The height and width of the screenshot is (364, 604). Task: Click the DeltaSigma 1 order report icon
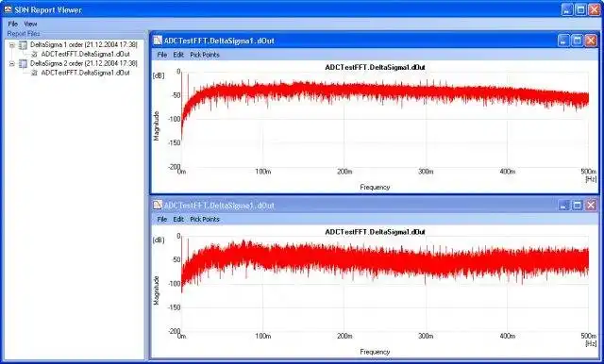pos(23,45)
